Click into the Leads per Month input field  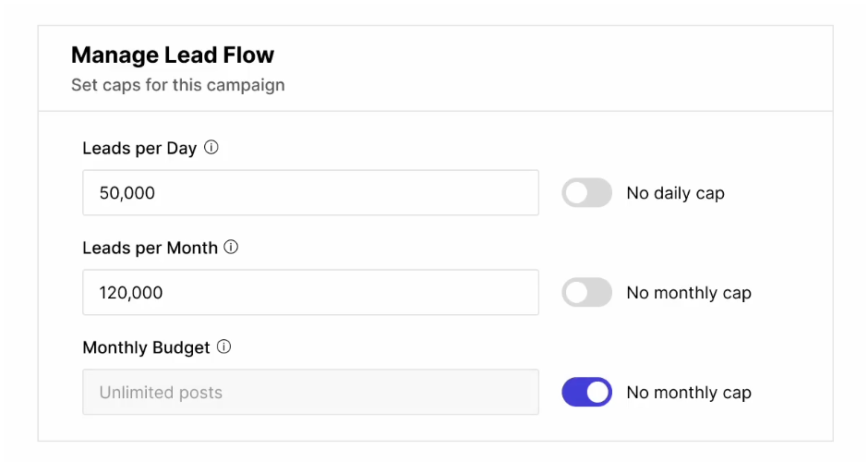click(x=310, y=293)
